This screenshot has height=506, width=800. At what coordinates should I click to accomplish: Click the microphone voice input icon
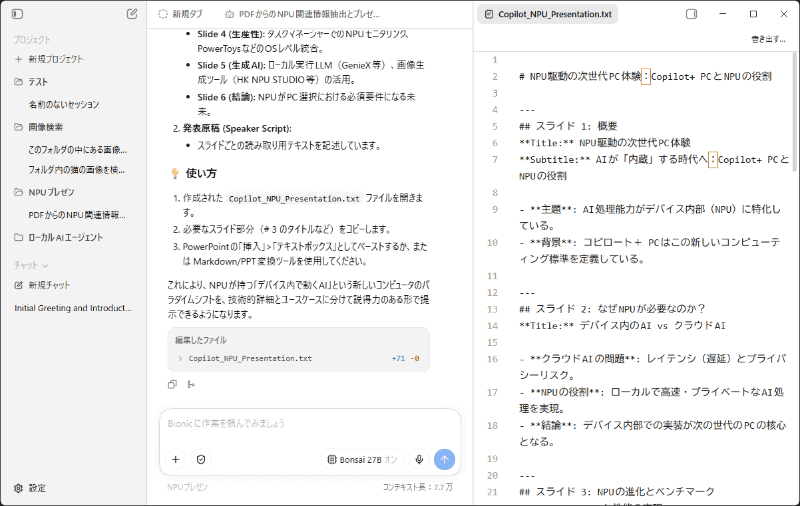(x=419, y=460)
